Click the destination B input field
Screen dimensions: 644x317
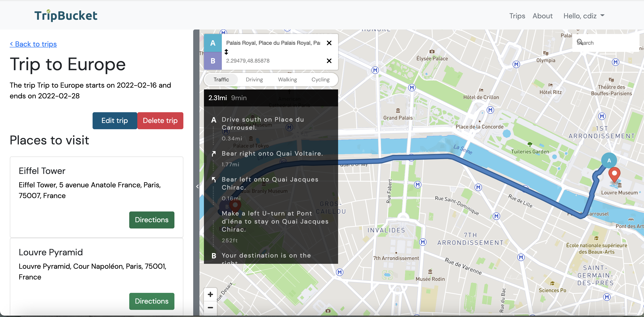click(x=273, y=61)
